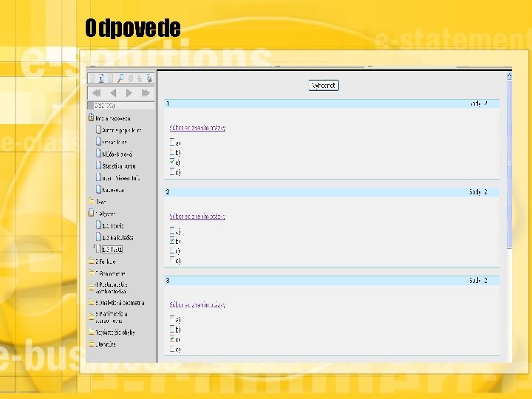Open the 1.1 Teória page
532x399 pixels.
click(x=112, y=226)
